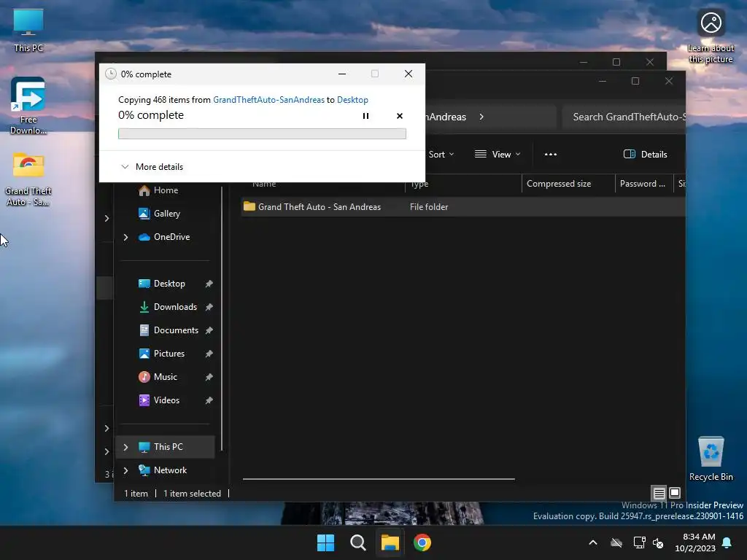
Task: Open the Windows Start menu
Action: (x=326, y=542)
